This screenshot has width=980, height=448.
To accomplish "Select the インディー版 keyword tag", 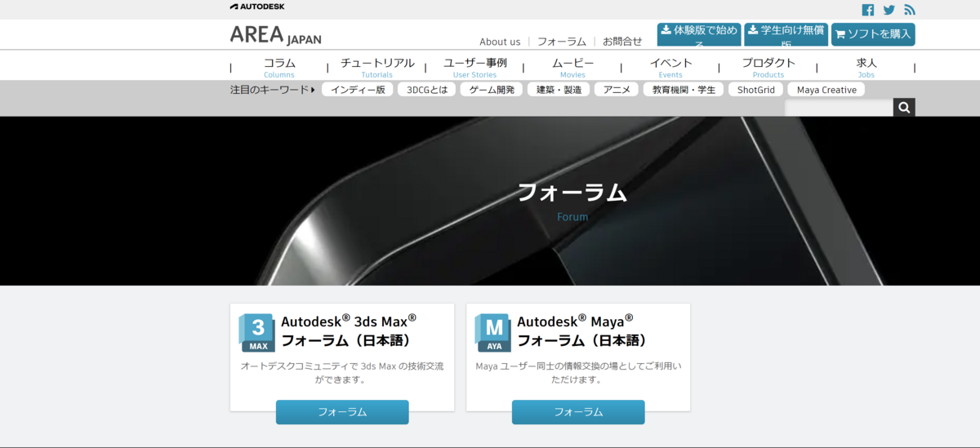I will pyautogui.click(x=358, y=90).
